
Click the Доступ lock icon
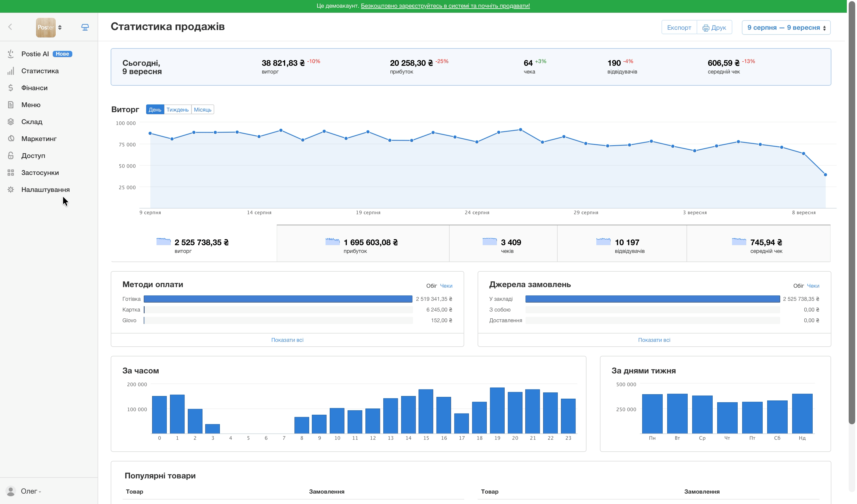tap(11, 155)
